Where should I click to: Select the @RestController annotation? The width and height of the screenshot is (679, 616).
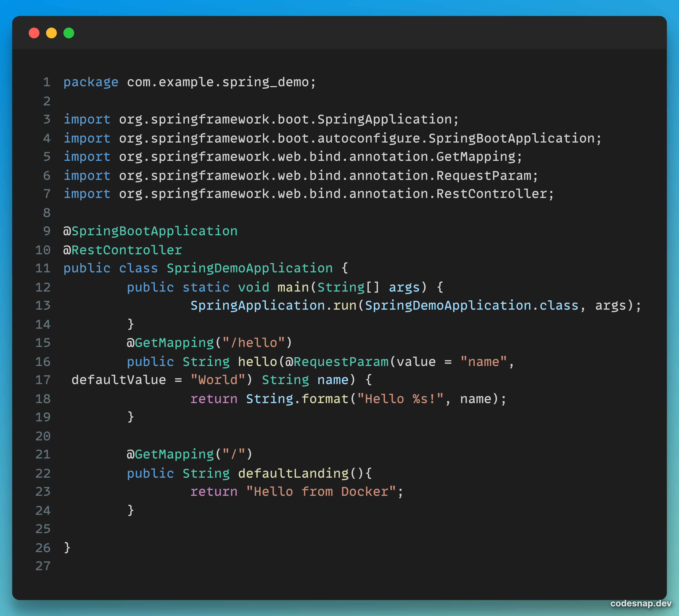pyautogui.click(x=123, y=249)
